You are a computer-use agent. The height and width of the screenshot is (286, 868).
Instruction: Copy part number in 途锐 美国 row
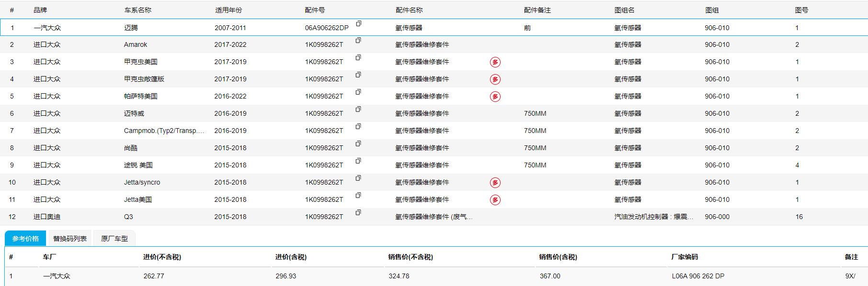click(358, 161)
